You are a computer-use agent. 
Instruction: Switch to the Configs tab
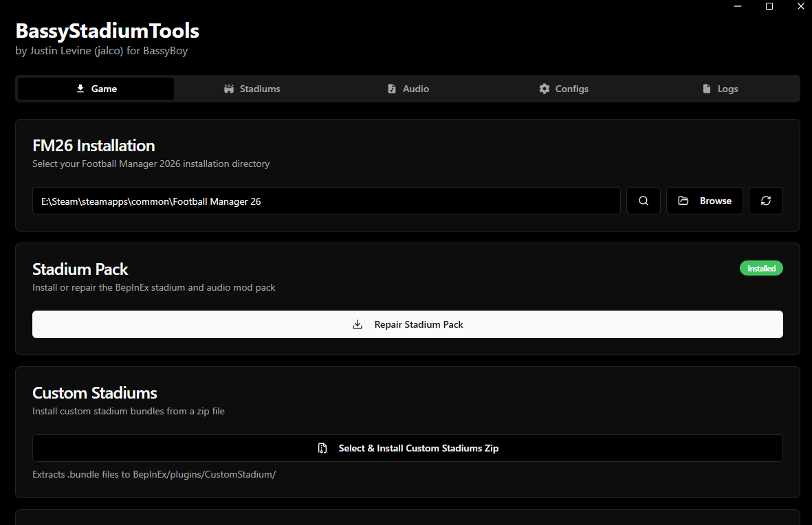[563, 89]
